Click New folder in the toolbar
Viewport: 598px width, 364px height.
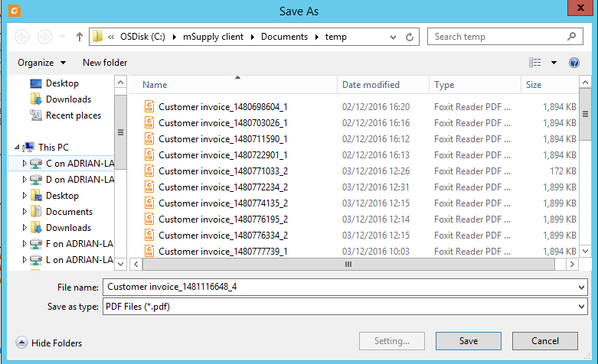tap(105, 63)
